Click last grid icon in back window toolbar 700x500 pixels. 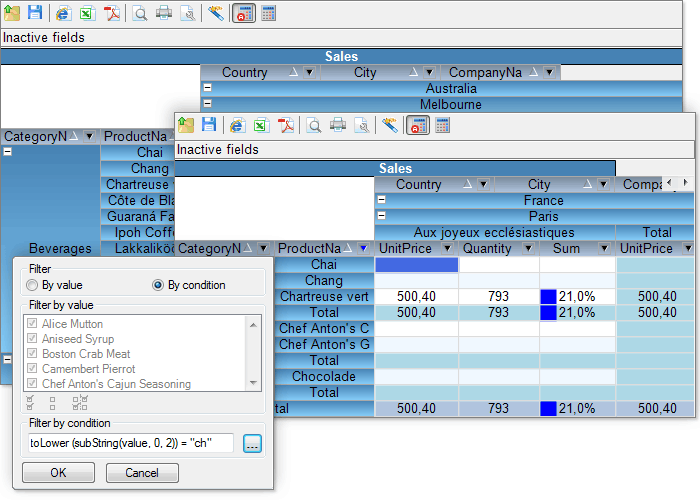tap(268, 13)
